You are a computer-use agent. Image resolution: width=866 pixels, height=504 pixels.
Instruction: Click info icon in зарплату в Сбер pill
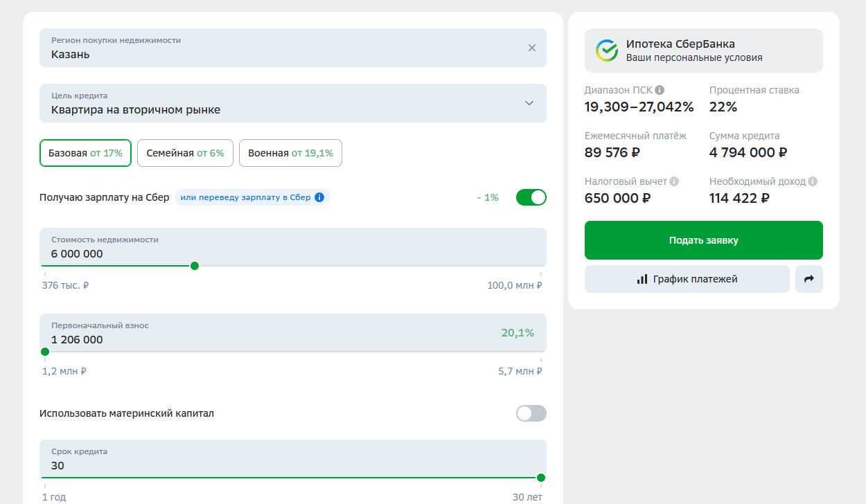(x=319, y=197)
